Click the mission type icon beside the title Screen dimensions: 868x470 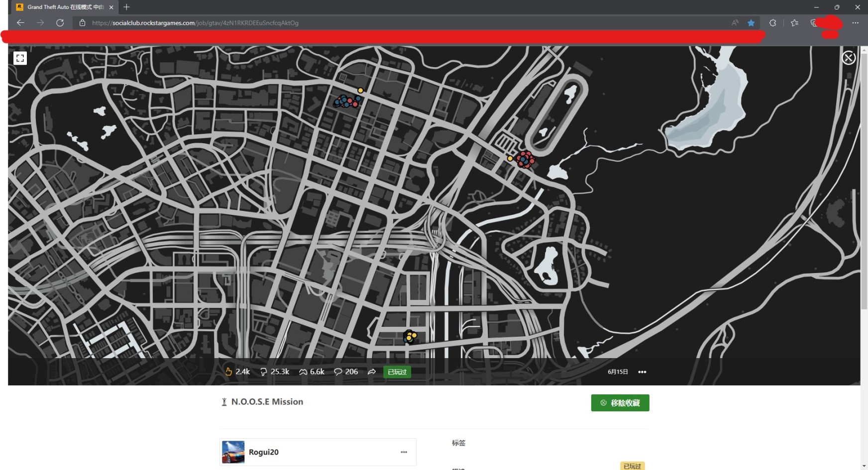[x=224, y=402]
